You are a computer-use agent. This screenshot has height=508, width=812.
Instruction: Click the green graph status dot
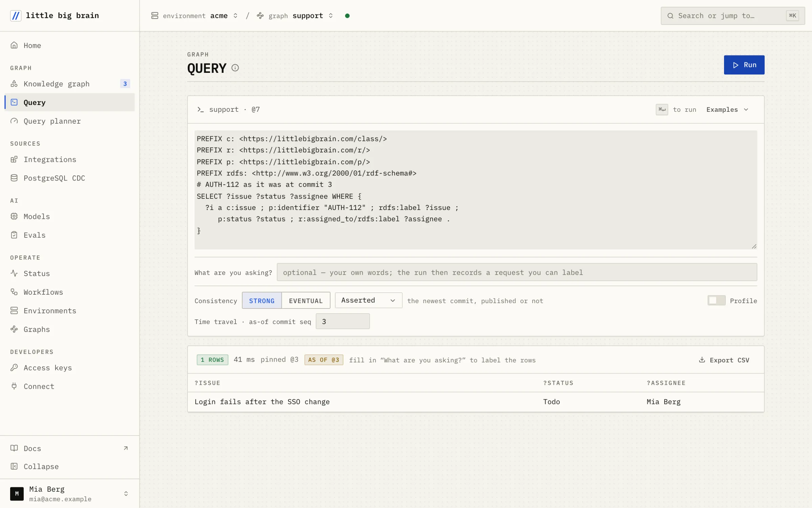pos(347,16)
